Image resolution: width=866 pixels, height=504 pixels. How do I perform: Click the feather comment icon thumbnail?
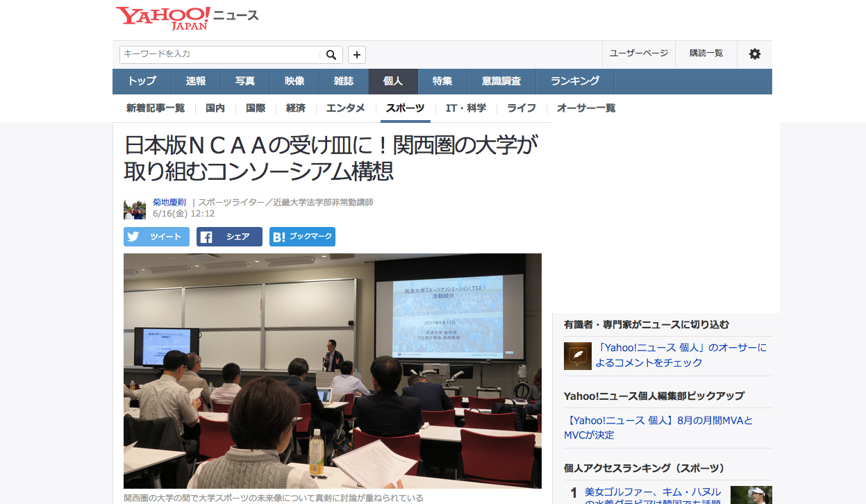578,355
